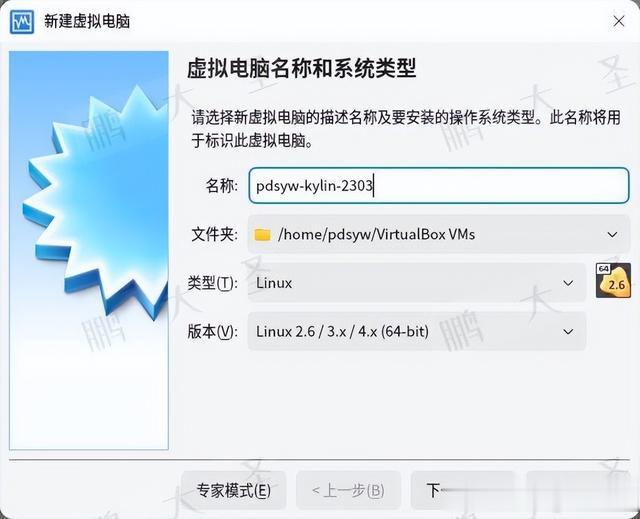Image resolution: width=640 pixels, height=519 pixels.
Task: Click the VirtualBox icon in the title bar
Action: (22, 21)
